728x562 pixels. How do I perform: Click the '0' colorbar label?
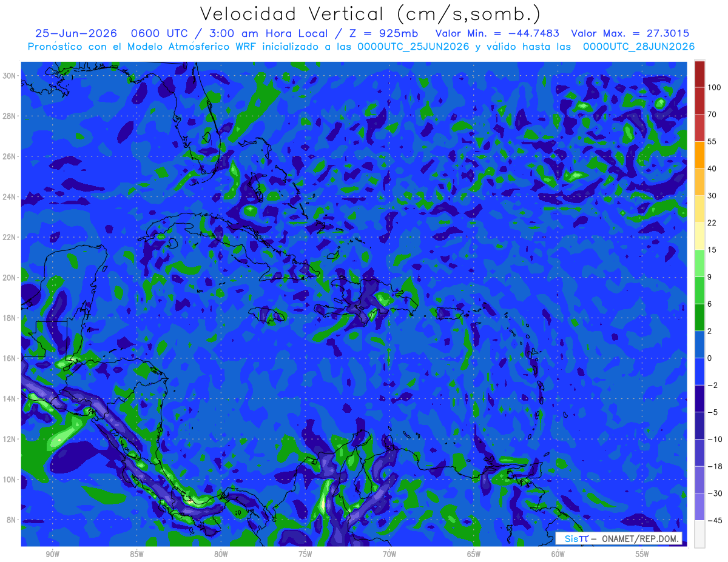710,358
